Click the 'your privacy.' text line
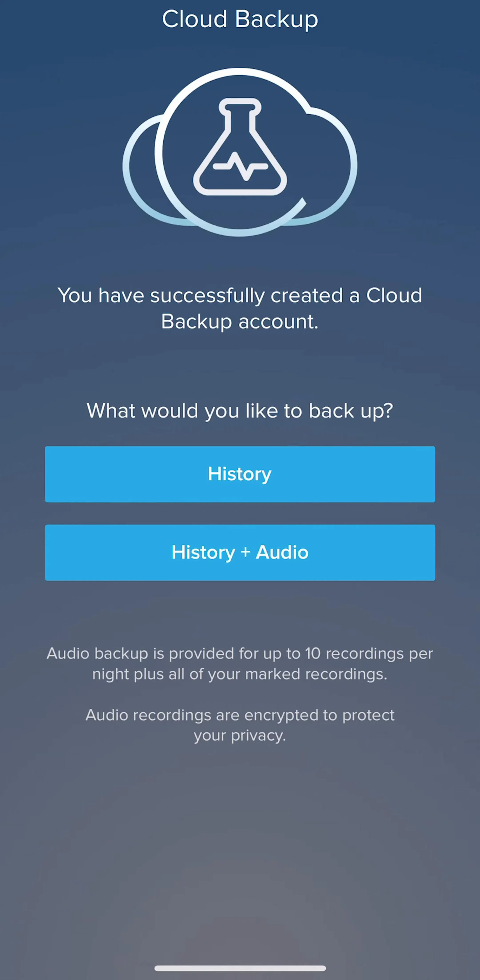Viewport: 480px width, 980px height. (240, 736)
